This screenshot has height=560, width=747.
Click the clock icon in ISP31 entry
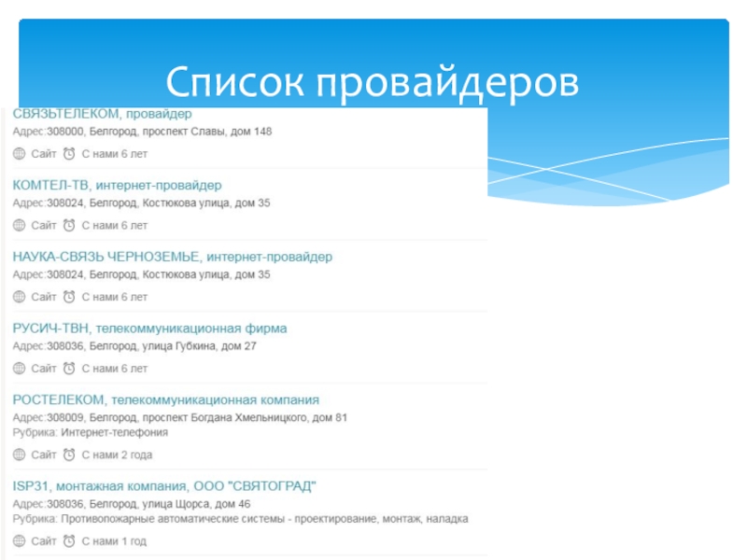tap(69, 541)
